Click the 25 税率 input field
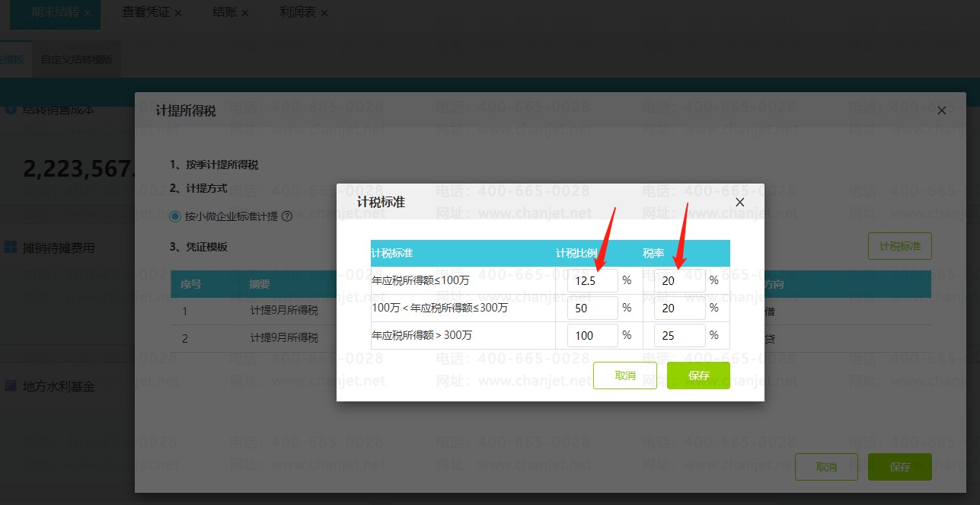The image size is (980, 505). click(x=680, y=335)
